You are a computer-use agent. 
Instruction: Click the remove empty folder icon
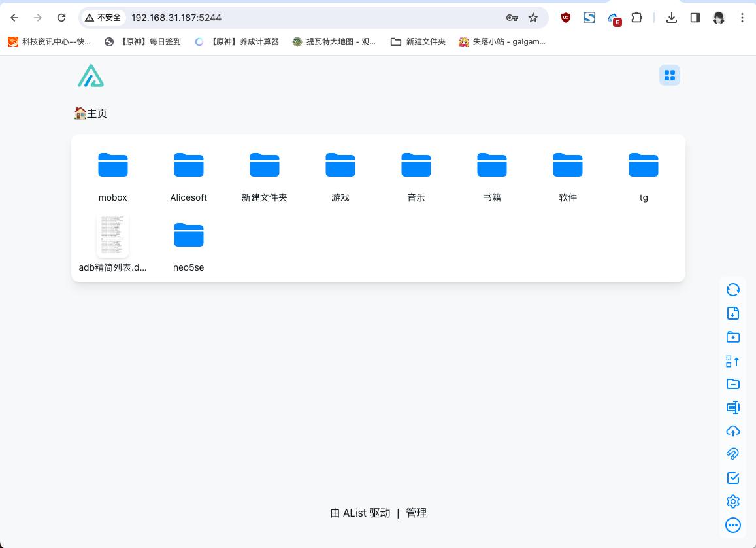tap(733, 384)
